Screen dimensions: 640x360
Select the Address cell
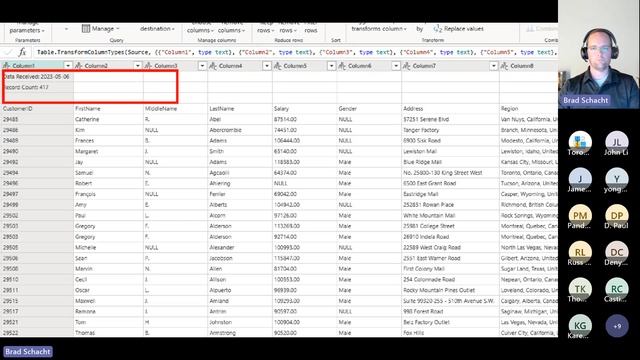pyautogui.click(x=450, y=109)
